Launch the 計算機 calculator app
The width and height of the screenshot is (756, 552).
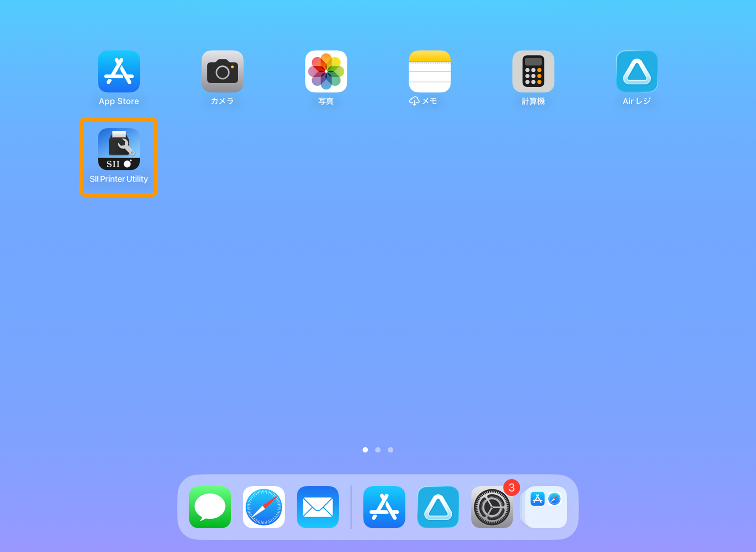(533, 71)
